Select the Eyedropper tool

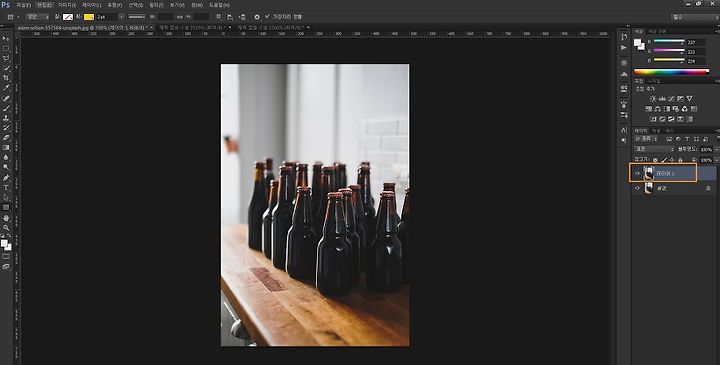[6, 88]
